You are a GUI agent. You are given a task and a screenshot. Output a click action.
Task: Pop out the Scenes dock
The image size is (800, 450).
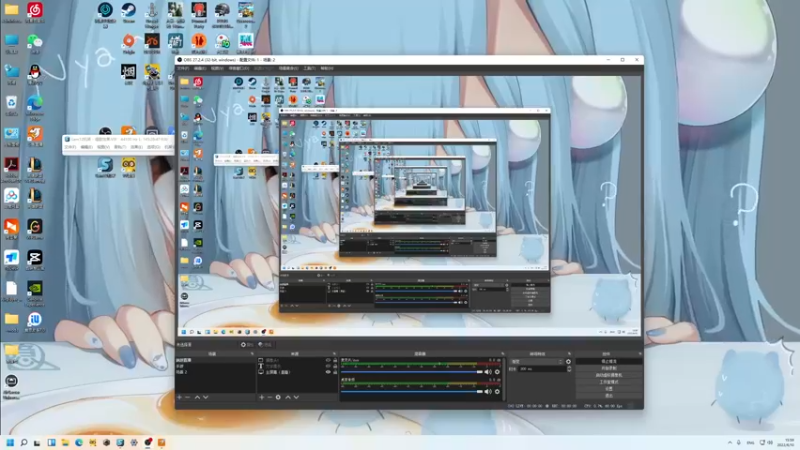tap(252, 354)
